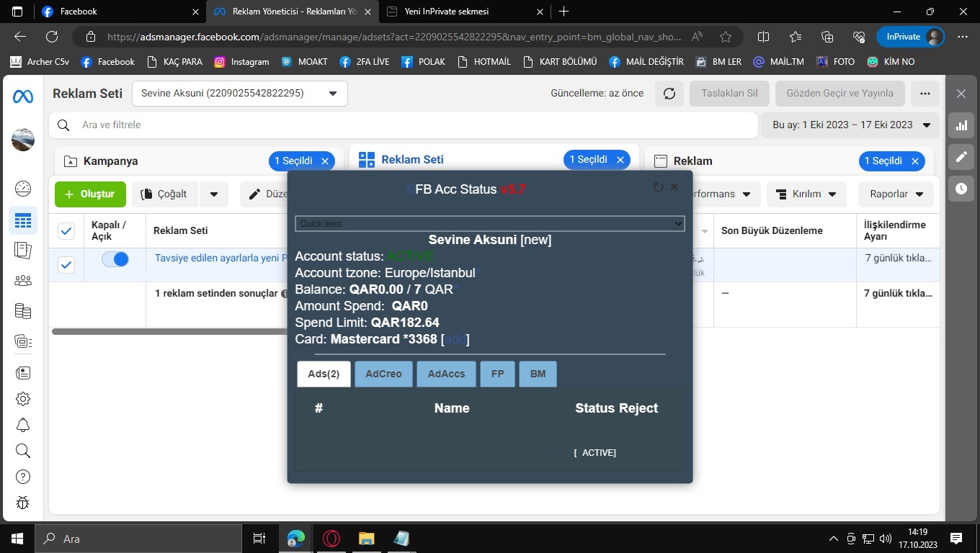Select the AdCreo tab in popup

[x=383, y=374]
